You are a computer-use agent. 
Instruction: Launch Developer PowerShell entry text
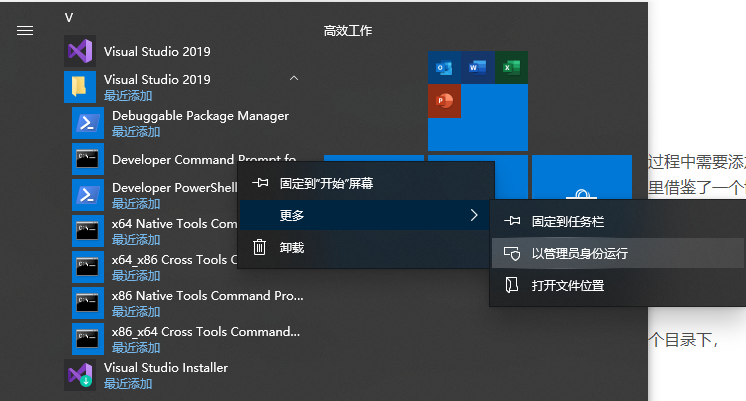point(175,188)
